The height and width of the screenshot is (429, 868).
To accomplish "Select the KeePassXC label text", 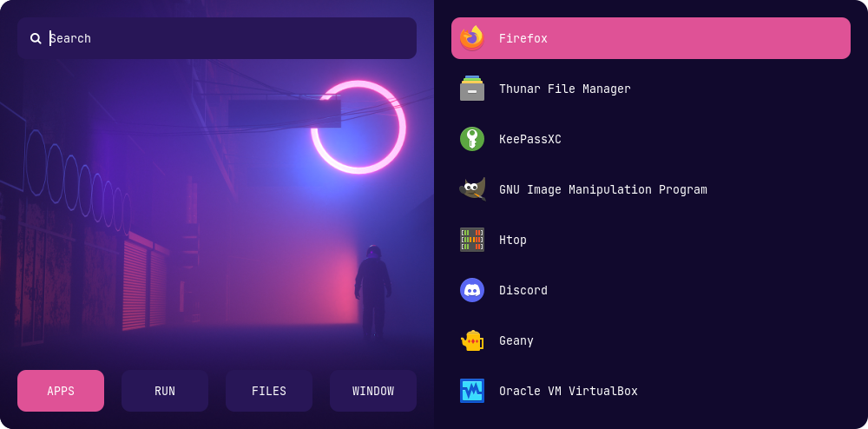I will (x=529, y=139).
